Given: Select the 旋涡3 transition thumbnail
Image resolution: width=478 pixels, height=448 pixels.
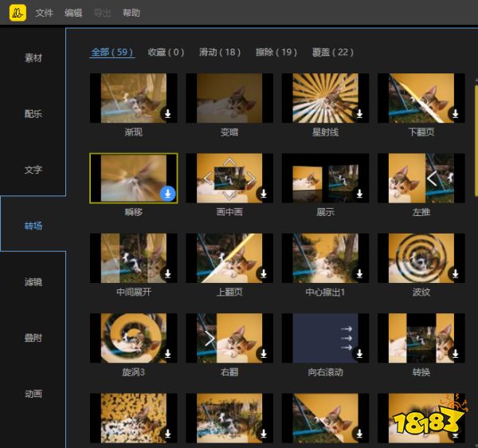Looking at the screenshot, I should pyautogui.click(x=133, y=338).
